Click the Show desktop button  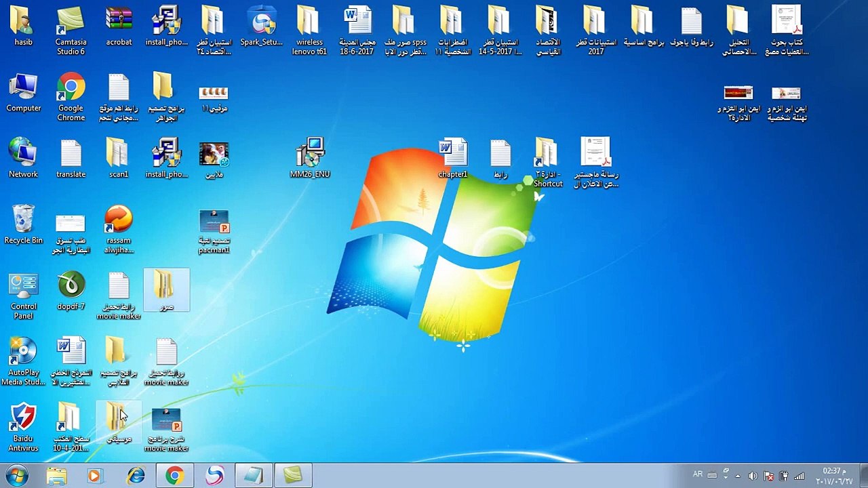[x=863, y=476]
